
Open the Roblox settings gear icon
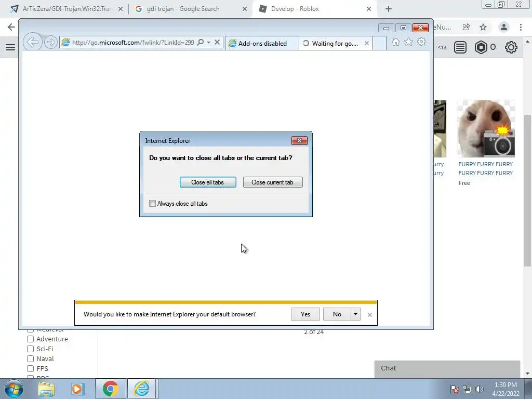point(511,47)
